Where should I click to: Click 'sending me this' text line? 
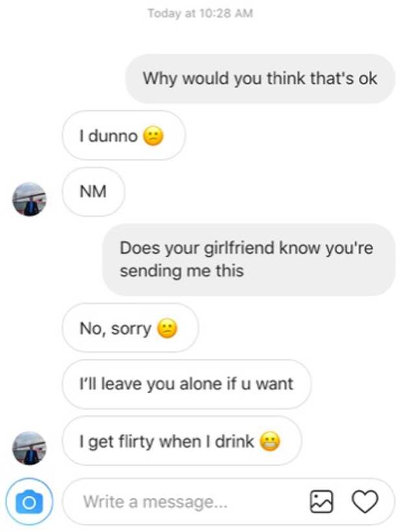(182, 271)
